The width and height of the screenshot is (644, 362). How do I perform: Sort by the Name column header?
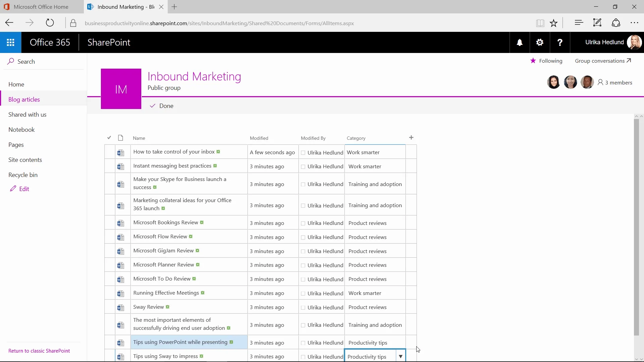click(139, 138)
